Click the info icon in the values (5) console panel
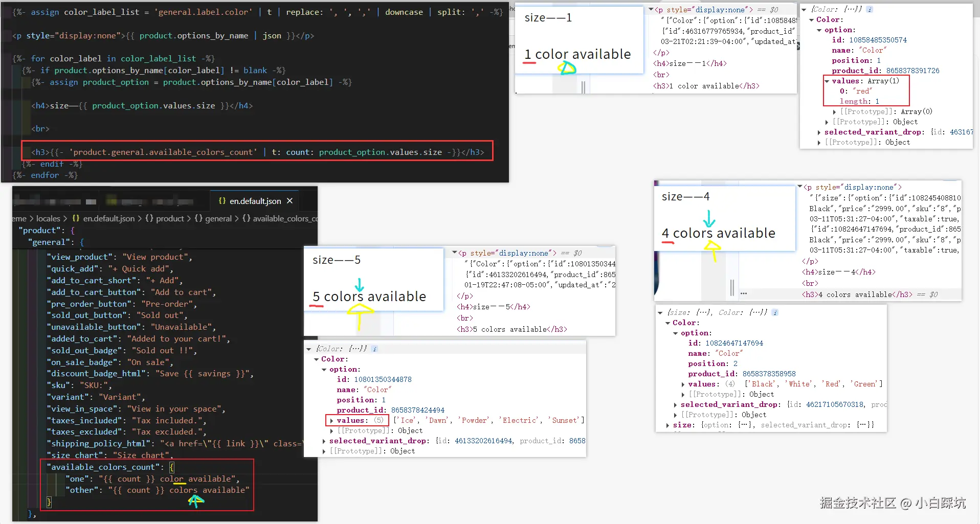The image size is (980, 524). click(374, 349)
